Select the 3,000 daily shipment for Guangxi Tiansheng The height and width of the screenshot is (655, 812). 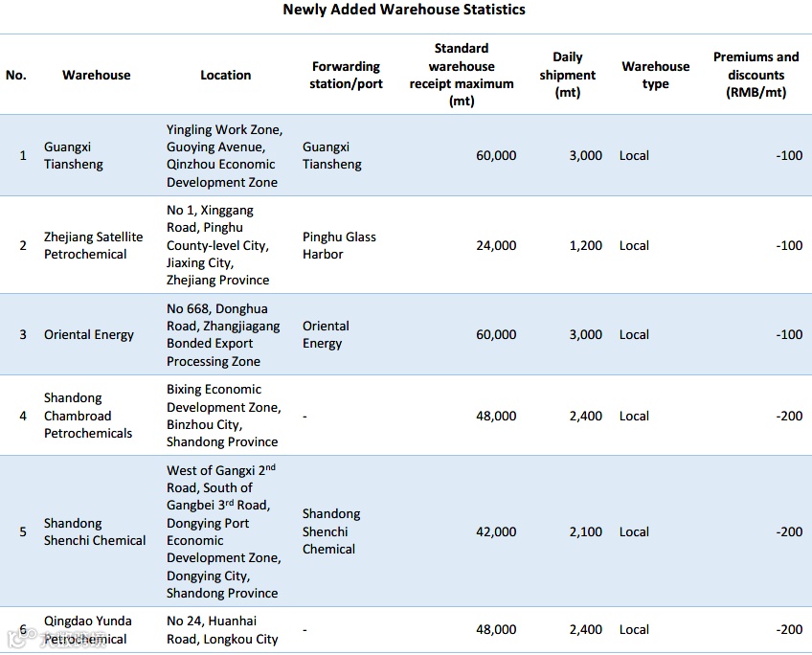pyautogui.click(x=586, y=155)
